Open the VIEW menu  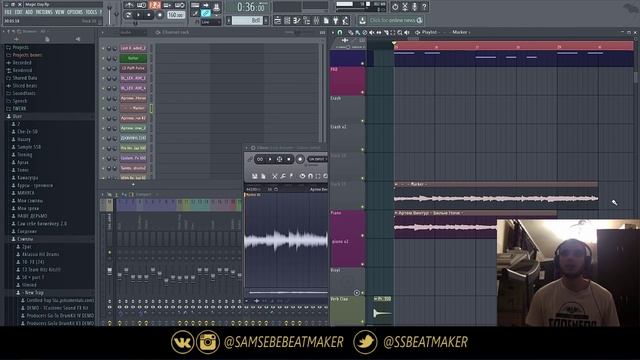click(60, 12)
